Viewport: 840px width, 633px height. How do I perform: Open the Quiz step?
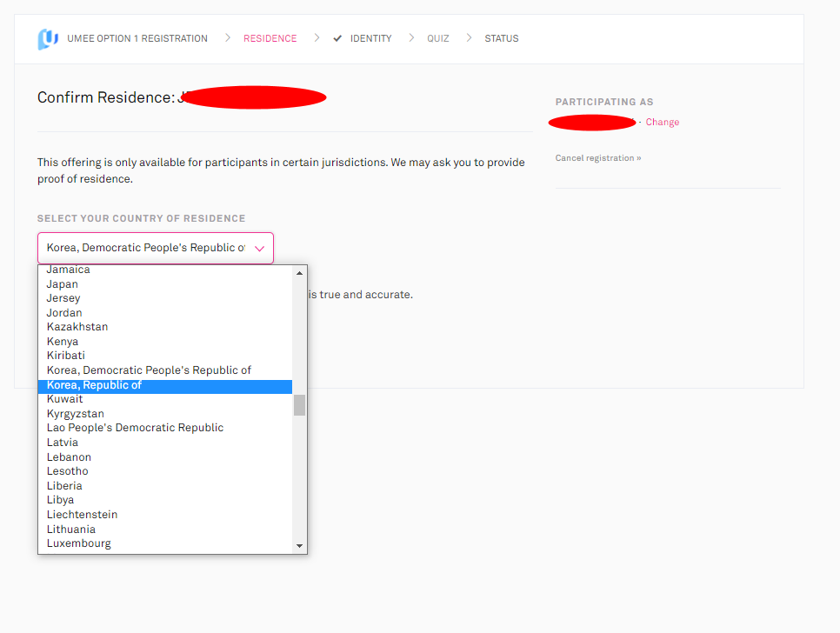coord(437,38)
